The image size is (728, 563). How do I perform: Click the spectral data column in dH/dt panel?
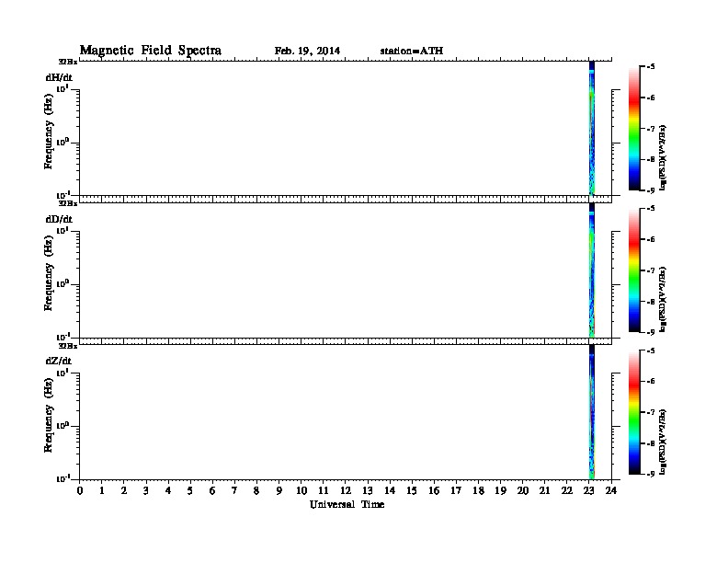click(592, 128)
